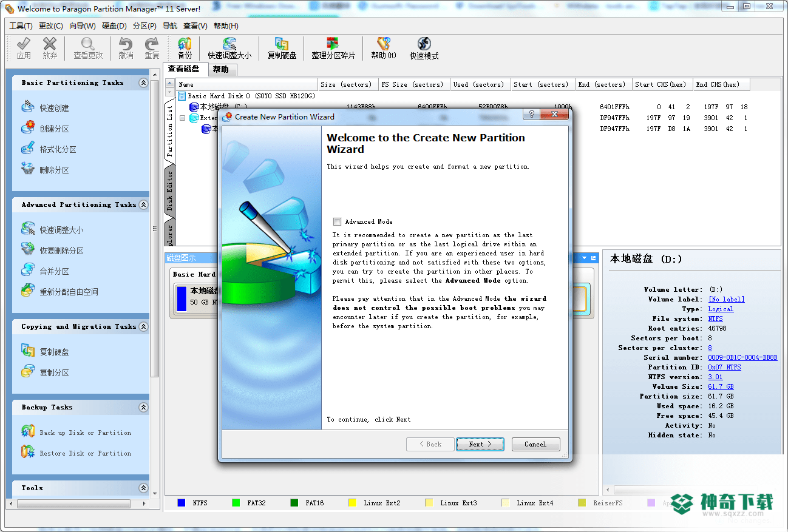Click the 放弃 (Discard) toolbar icon
Screen dimensions: 788x532
[50, 49]
